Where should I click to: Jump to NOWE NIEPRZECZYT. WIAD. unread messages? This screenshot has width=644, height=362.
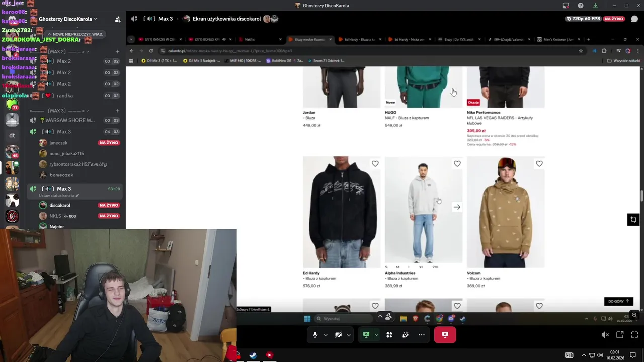(75, 34)
